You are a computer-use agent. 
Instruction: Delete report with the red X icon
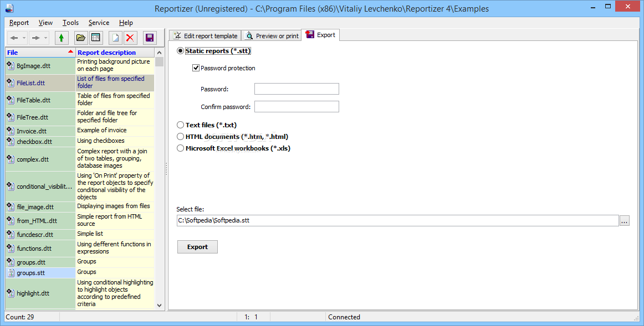tap(130, 38)
